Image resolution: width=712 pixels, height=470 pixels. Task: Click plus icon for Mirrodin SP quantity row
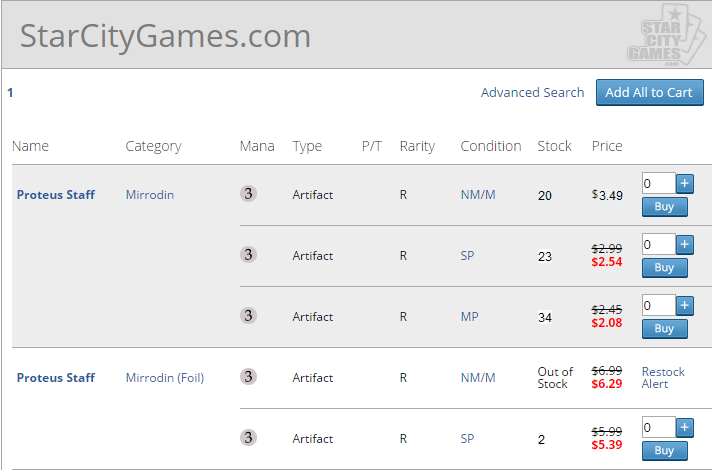(x=685, y=244)
